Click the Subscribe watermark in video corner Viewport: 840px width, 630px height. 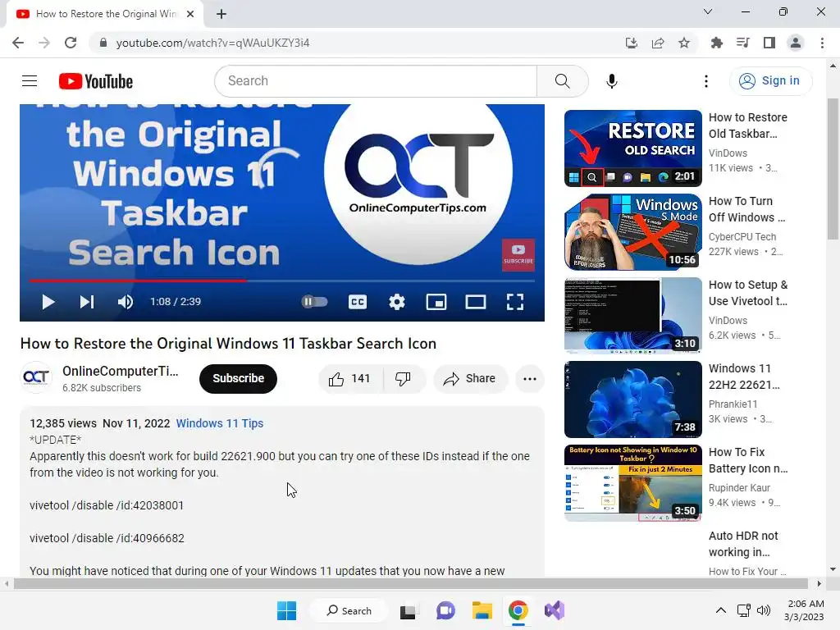point(518,255)
